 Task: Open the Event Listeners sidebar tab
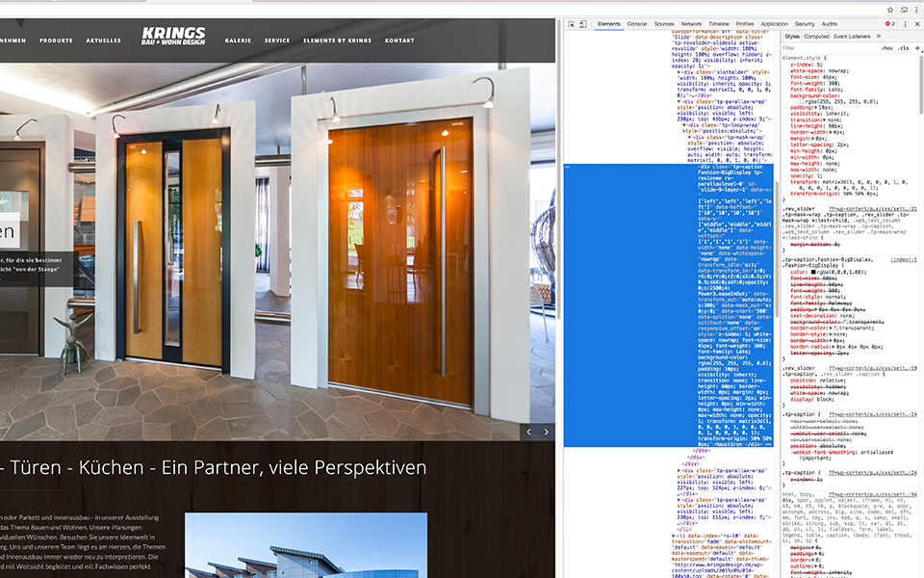pos(852,37)
